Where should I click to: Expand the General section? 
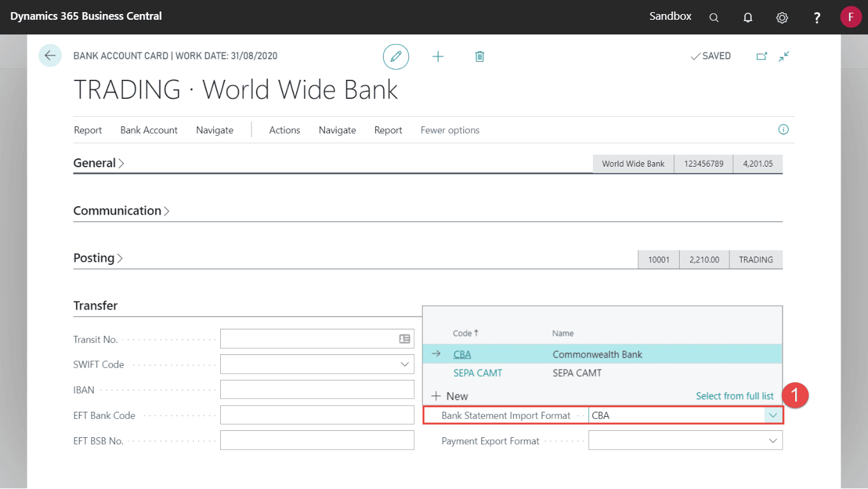coord(99,163)
